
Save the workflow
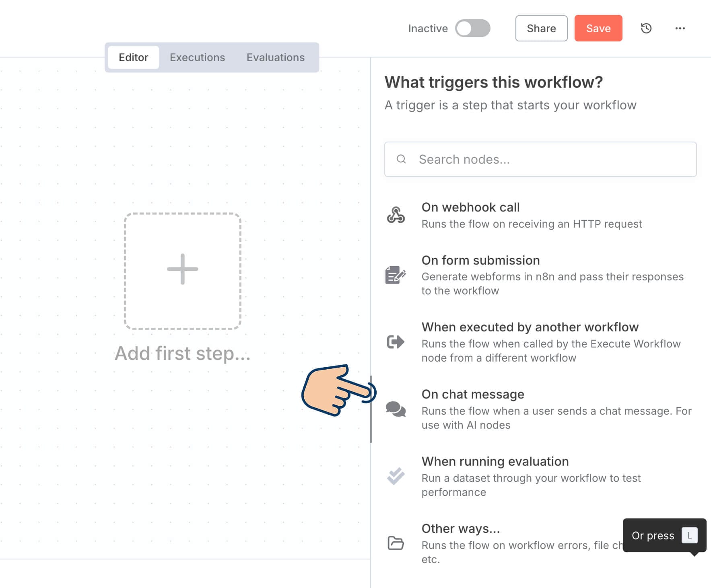(x=598, y=28)
